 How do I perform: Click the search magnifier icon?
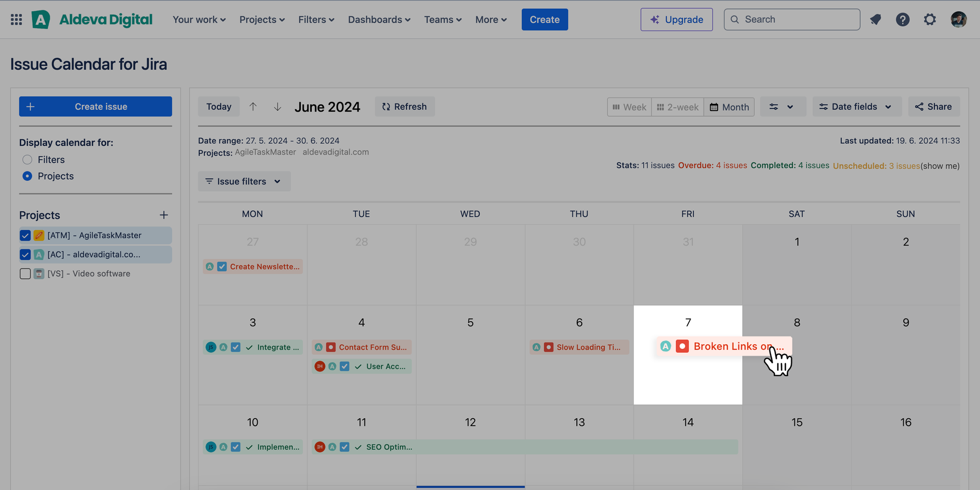point(735,20)
